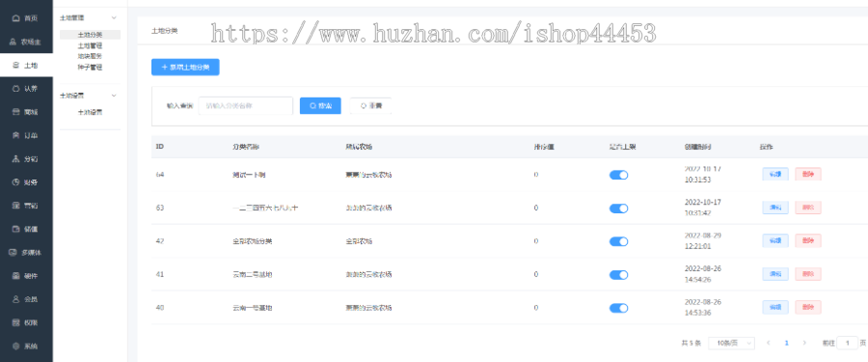
Task: Toggle enabled switch for ID 40 row
Action: coord(618,308)
